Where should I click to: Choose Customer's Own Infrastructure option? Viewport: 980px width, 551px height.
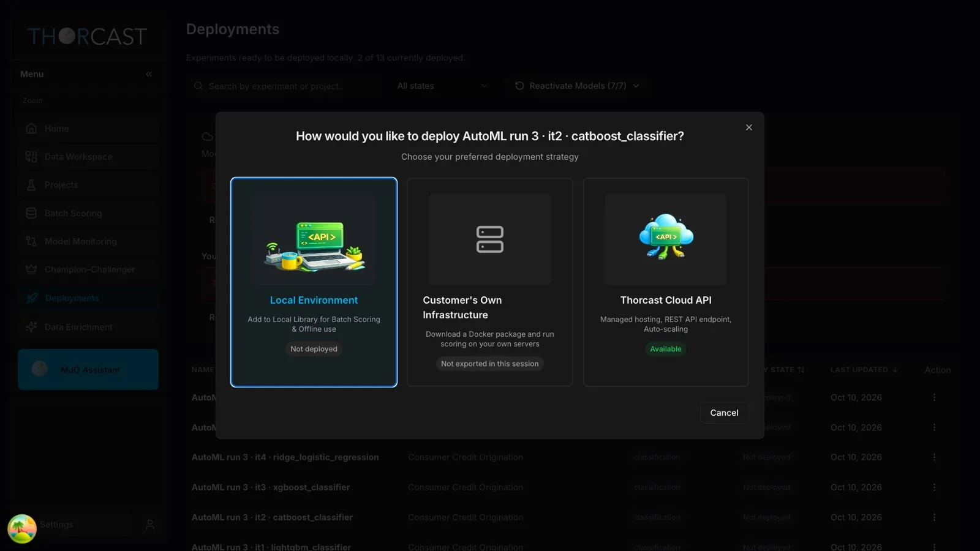click(490, 282)
